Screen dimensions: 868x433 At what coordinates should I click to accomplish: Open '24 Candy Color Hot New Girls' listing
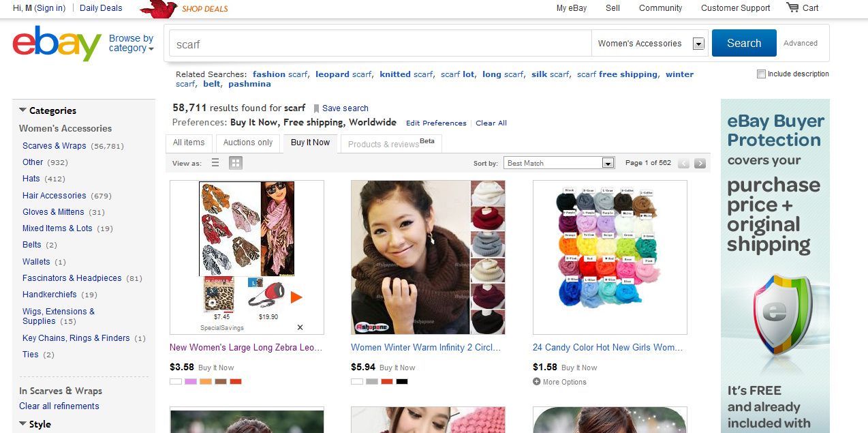pos(608,348)
